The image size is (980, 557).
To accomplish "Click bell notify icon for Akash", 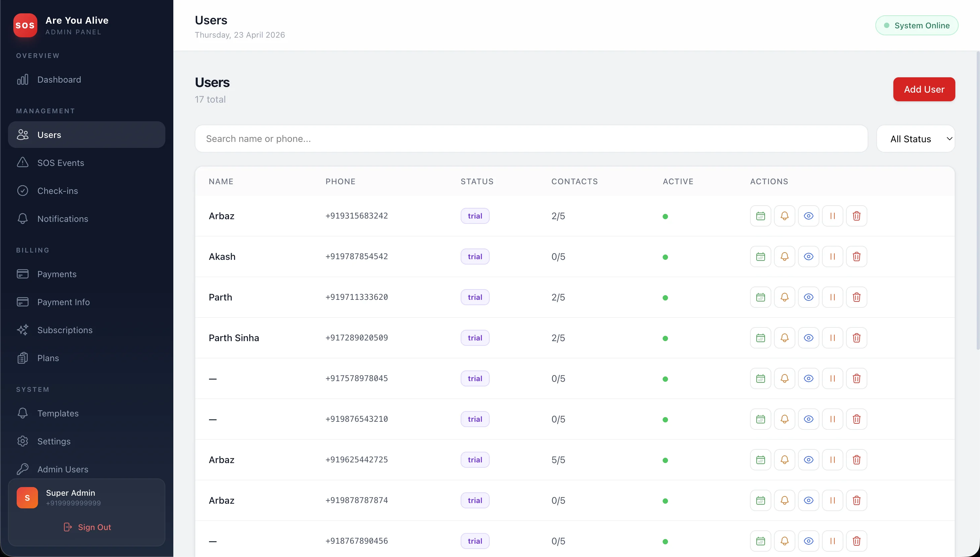I will coord(784,257).
